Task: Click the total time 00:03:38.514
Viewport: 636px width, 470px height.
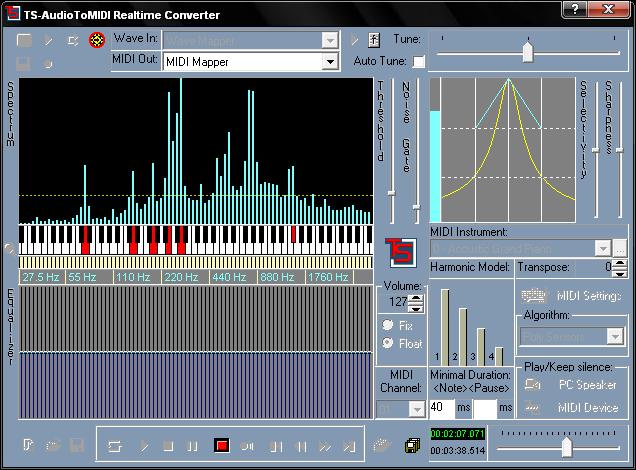Action: point(458,450)
